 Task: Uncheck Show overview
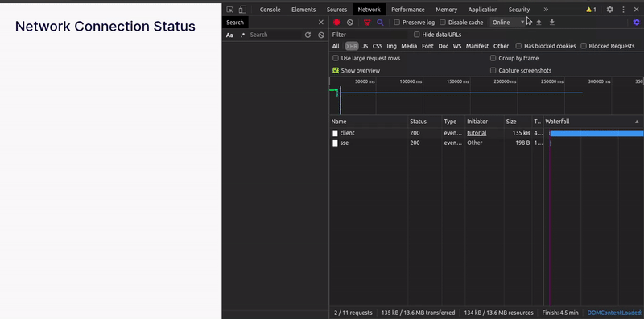tap(336, 70)
